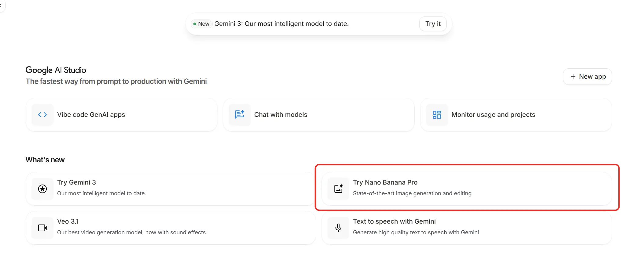Click the star circle icon for Try Gemini 3
The image size is (644, 259).
42,189
